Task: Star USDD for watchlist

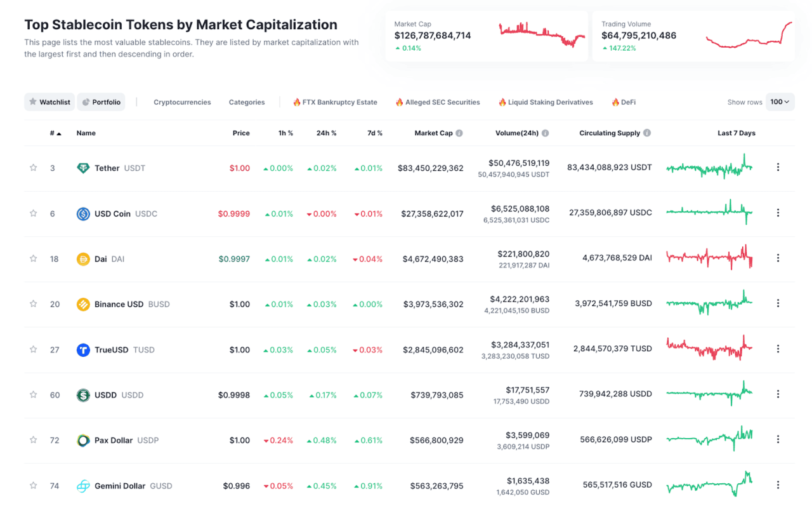Action: pyautogui.click(x=34, y=395)
